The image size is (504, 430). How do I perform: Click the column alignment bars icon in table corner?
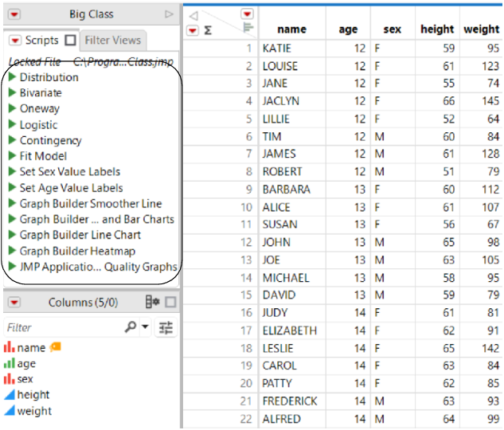tap(248, 28)
